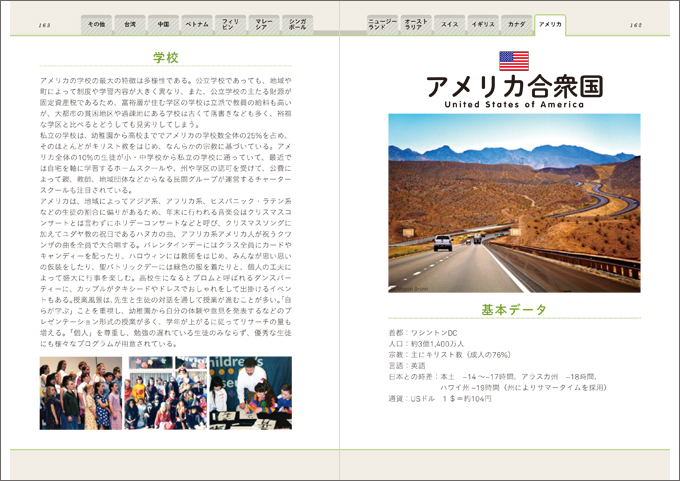Viewport: 680px width, 481px height.
Task: Open the フィリピン tab
Action: click(x=230, y=25)
